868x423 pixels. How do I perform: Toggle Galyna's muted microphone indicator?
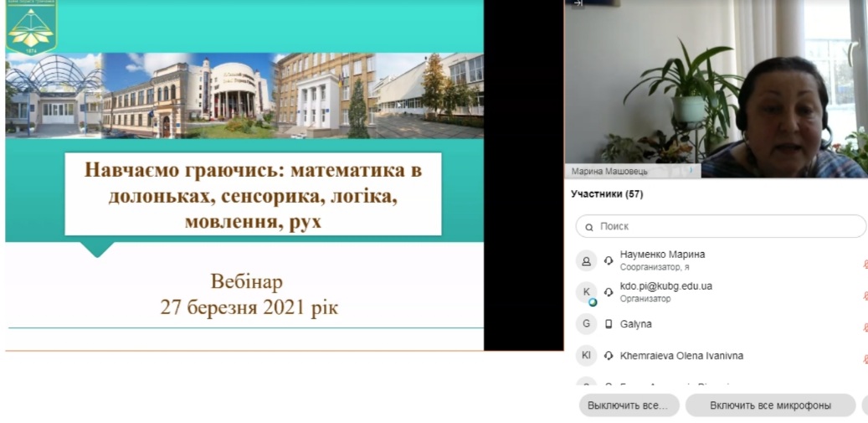pos(865,328)
